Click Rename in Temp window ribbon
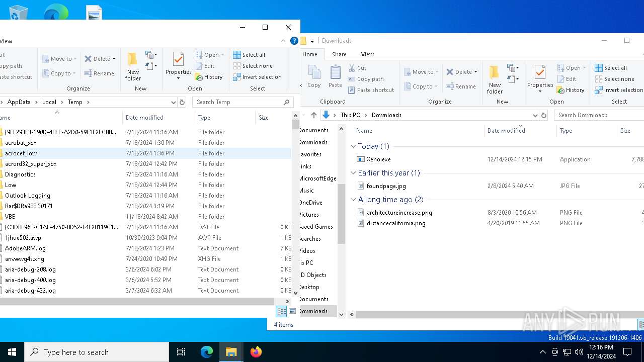 click(x=99, y=73)
